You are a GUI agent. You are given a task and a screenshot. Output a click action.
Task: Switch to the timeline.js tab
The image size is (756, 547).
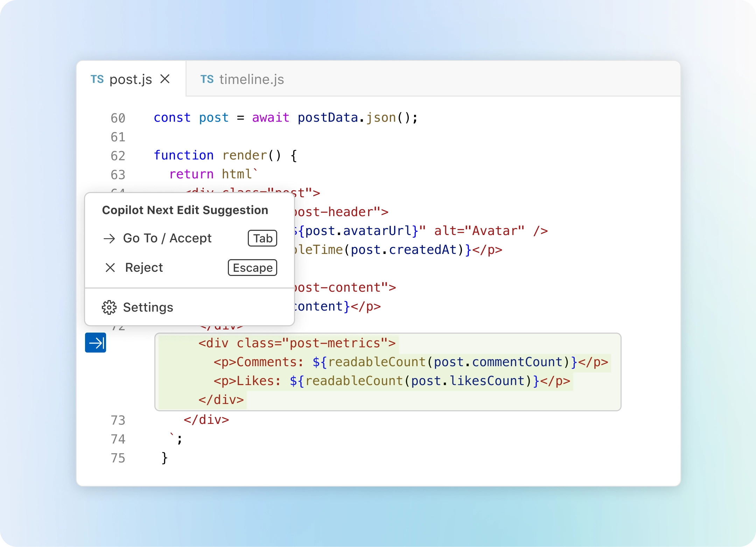pyautogui.click(x=251, y=79)
